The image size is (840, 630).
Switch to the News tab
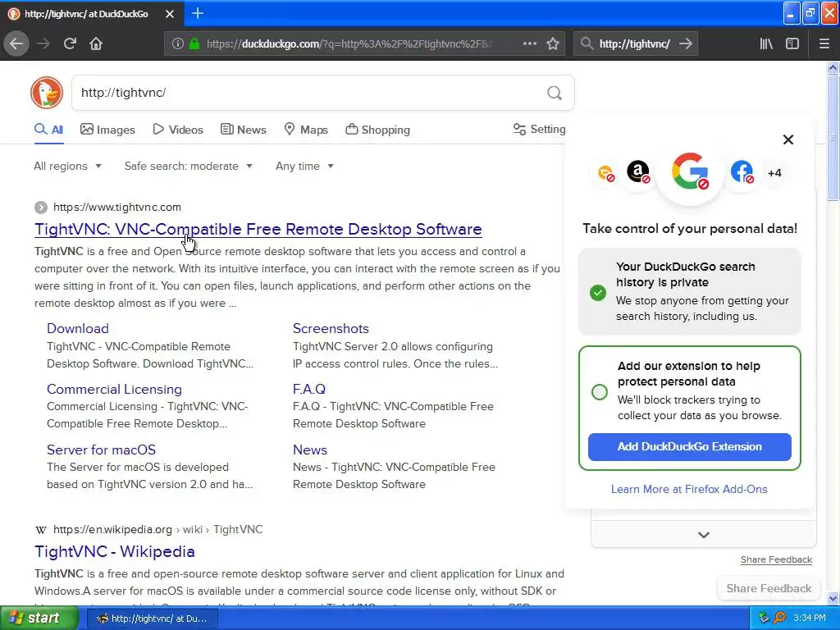243,130
